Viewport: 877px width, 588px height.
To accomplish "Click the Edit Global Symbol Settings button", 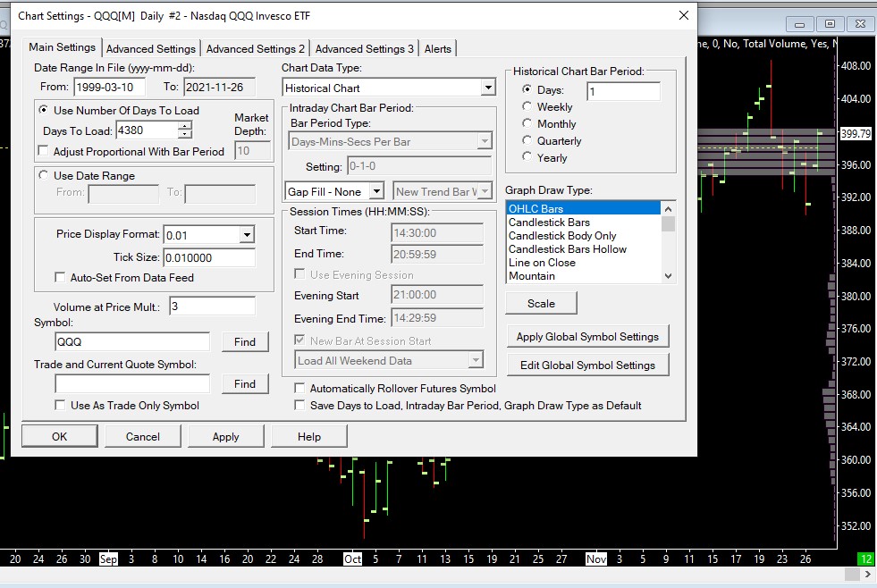I will [x=587, y=365].
